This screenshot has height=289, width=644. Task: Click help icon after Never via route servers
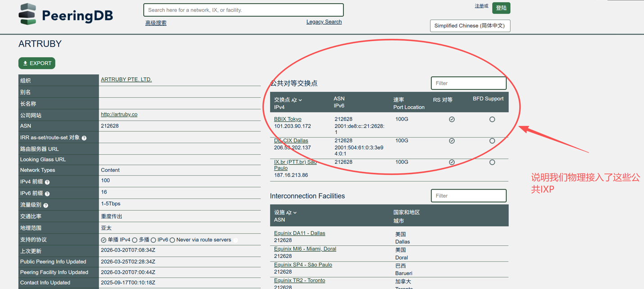236,240
